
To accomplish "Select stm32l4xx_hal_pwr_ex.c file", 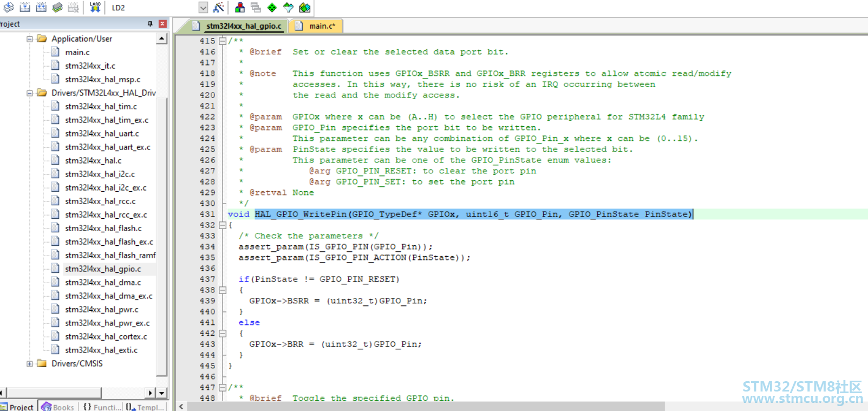I will click(x=107, y=323).
